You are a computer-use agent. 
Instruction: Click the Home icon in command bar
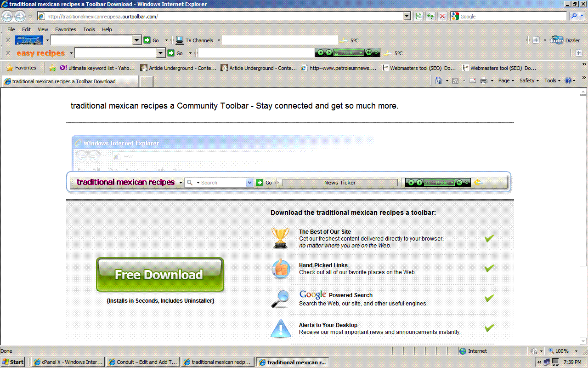tap(439, 80)
